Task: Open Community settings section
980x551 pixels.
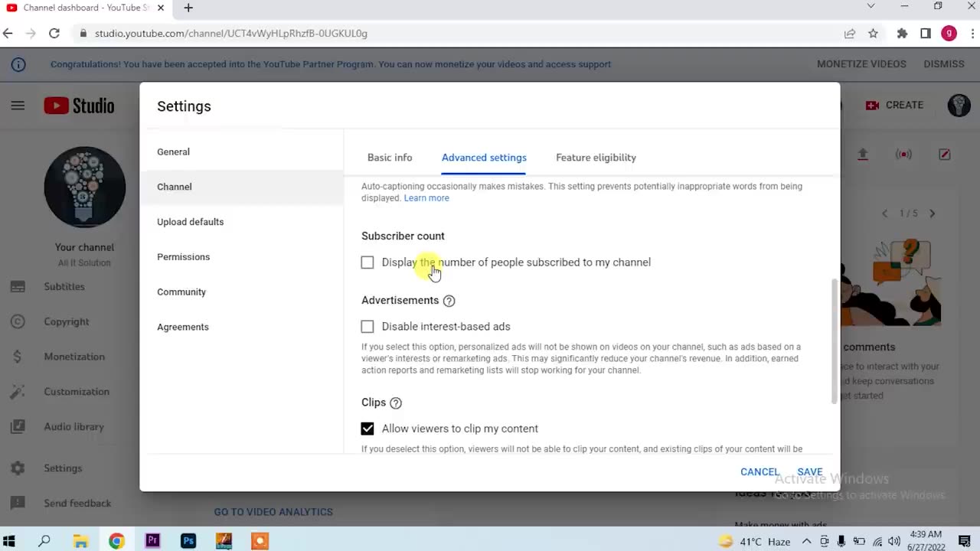Action: (241, 292)
